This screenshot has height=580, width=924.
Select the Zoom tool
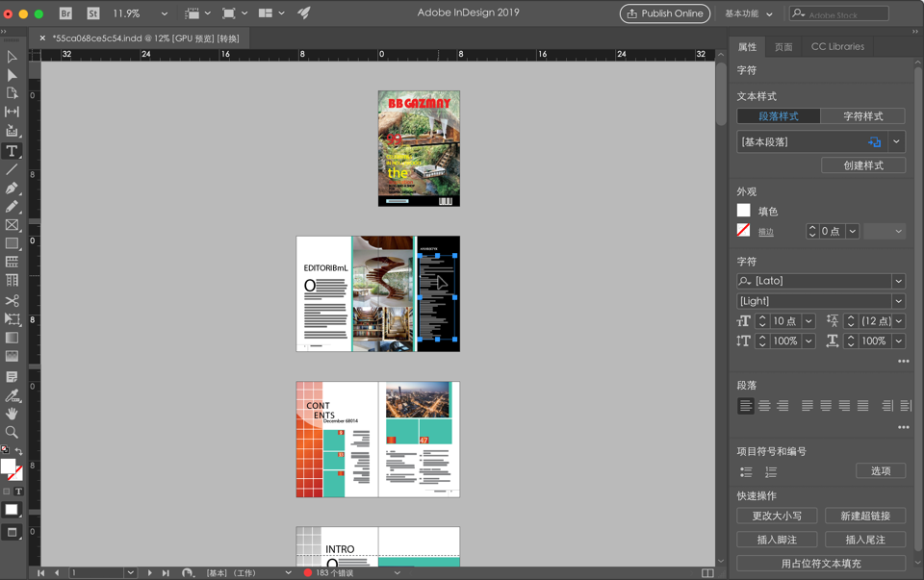coord(13,432)
